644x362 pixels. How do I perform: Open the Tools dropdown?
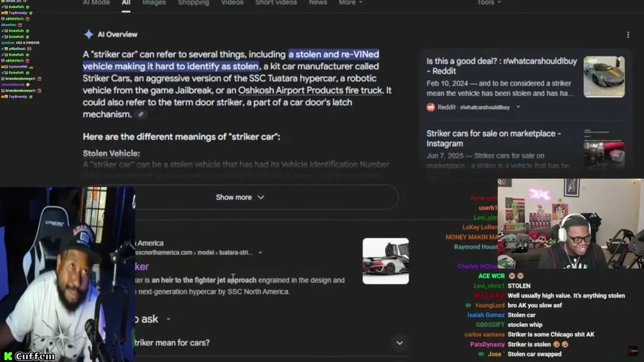(489, 3)
